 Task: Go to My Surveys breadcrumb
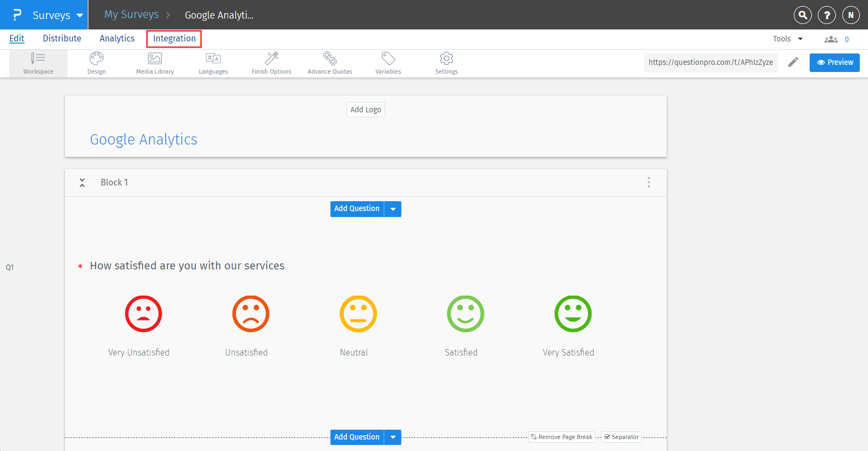(131, 15)
